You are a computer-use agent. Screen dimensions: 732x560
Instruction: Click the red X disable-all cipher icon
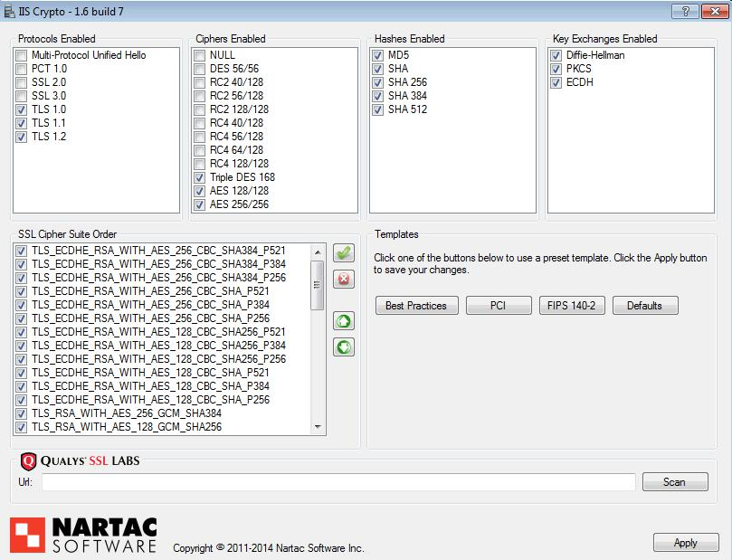pos(344,280)
